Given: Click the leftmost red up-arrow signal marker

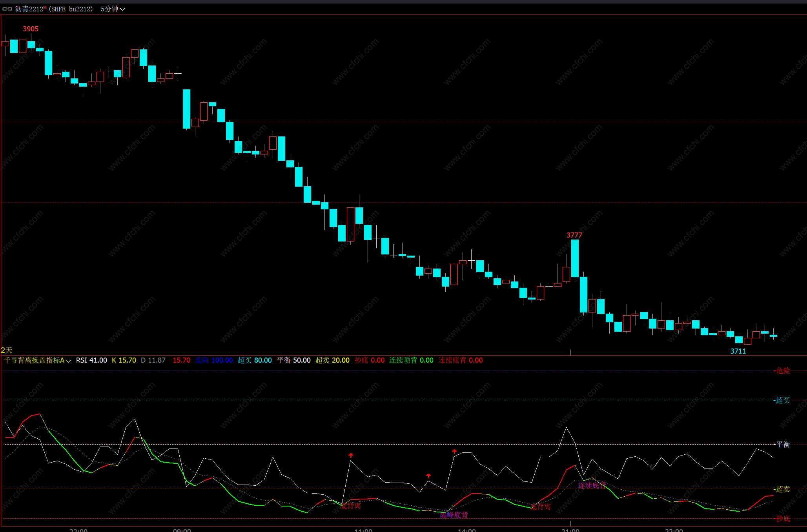Looking at the screenshot, I should click(x=351, y=455).
